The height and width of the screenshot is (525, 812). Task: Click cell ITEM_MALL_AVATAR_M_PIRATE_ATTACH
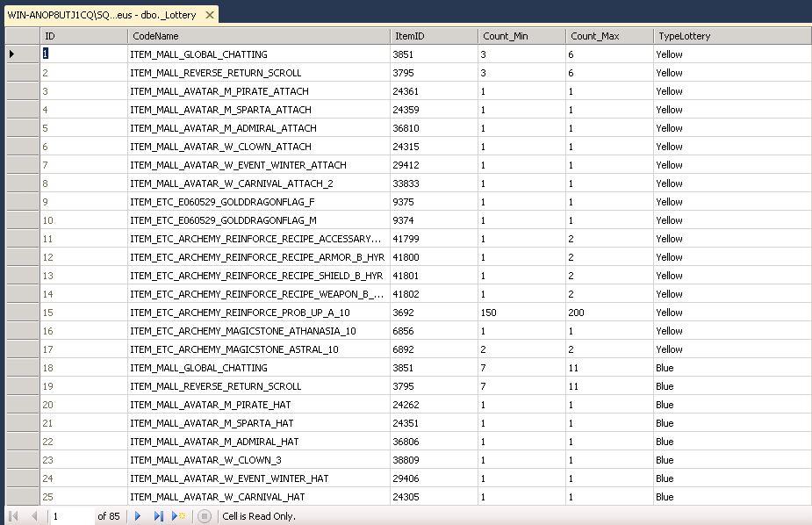click(x=258, y=91)
